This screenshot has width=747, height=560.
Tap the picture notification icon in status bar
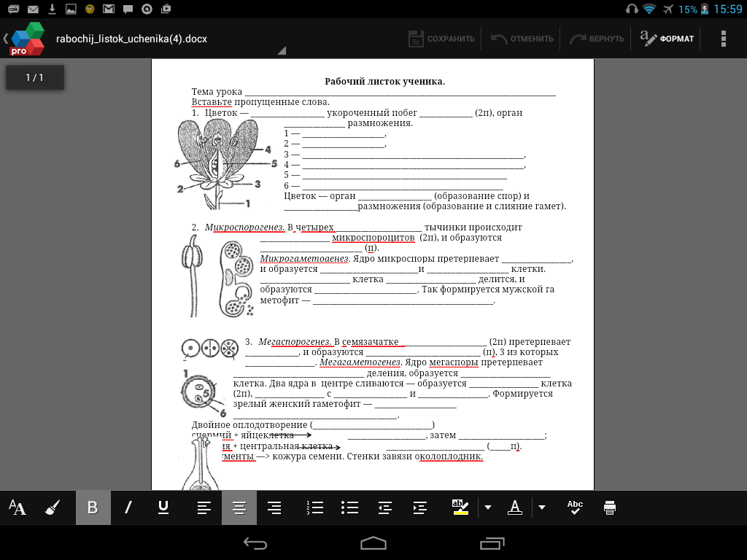pyautogui.click(x=71, y=9)
